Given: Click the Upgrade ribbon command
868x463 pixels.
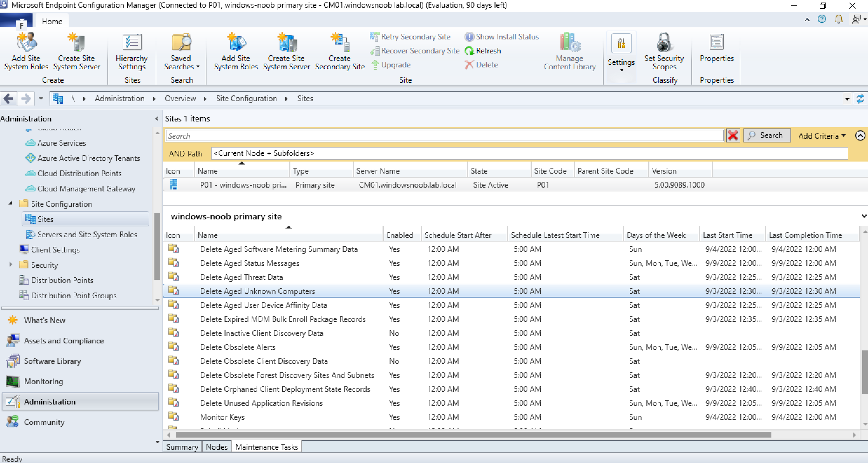Looking at the screenshot, I should pos(390,65).
